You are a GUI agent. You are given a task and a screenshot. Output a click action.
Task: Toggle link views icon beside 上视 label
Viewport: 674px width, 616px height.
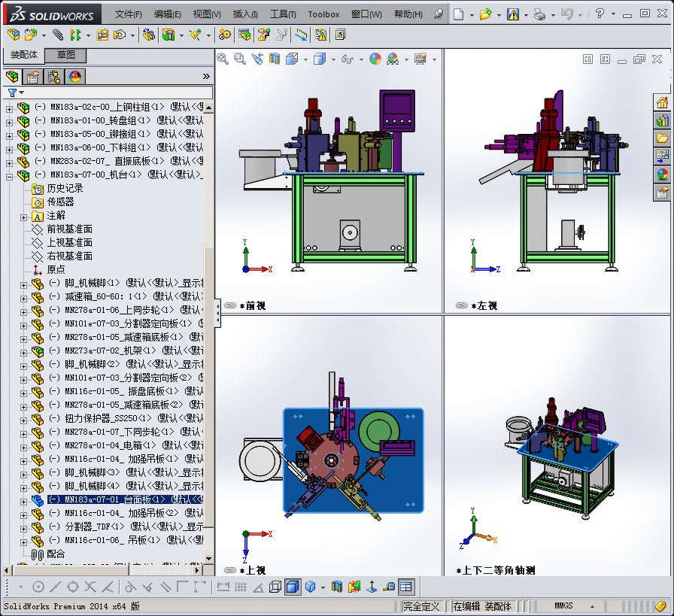[x=230, y=570]
